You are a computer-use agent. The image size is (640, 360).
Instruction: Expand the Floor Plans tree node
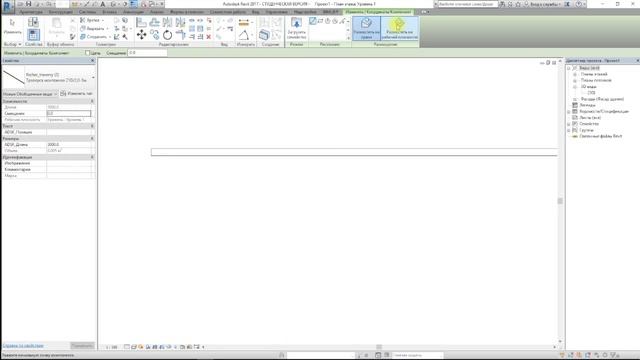575,74
